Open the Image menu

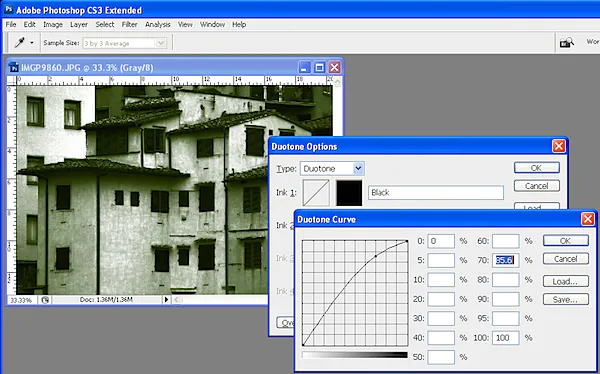coord(53,24)
